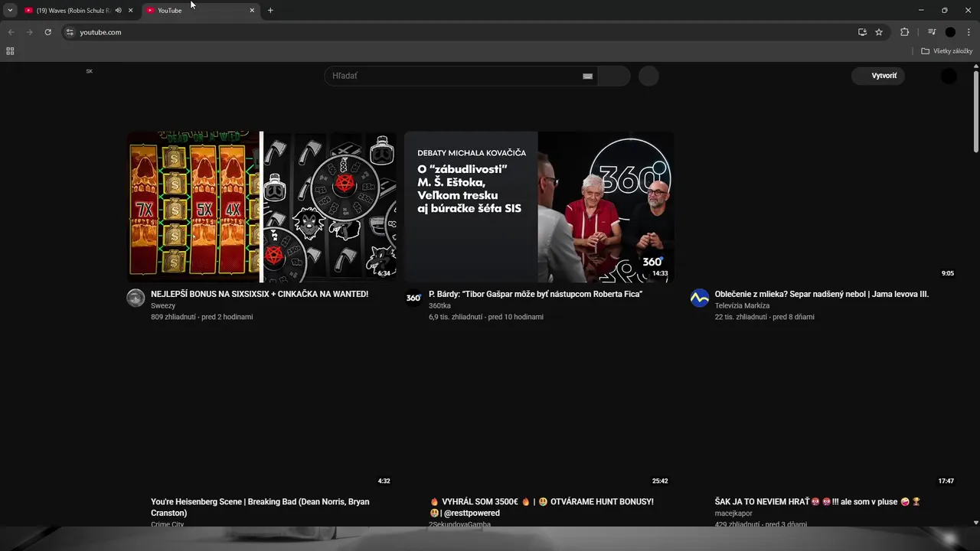The width and height of the screenshot is (980, 551).
Task: Open the YouTube account avatar menu
Action: pyautogui.click(x=949, y=76)
